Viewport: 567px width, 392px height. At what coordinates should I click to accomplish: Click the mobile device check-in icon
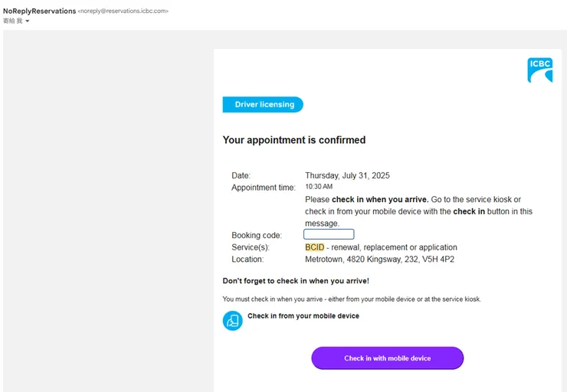232,321
